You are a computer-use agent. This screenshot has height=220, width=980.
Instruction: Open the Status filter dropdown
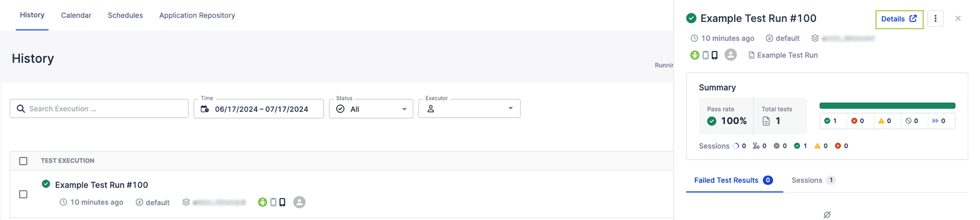pyautogui.click(x=371, y=109)
